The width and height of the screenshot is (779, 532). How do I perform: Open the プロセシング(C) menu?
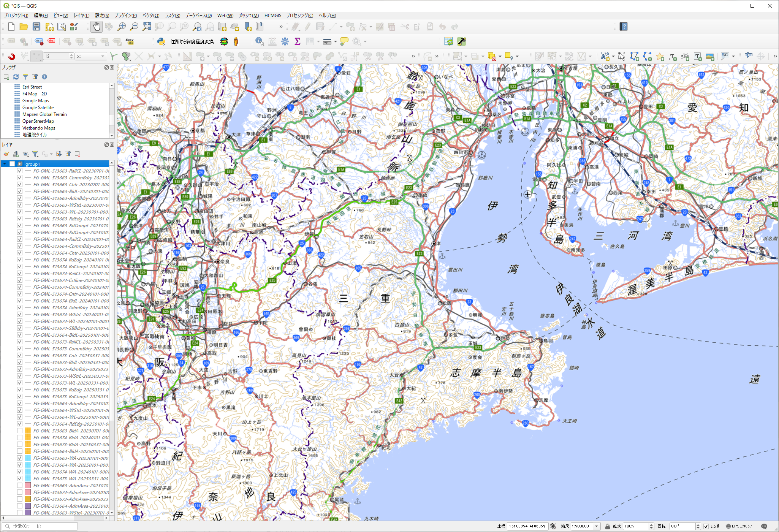coord(299,16)
